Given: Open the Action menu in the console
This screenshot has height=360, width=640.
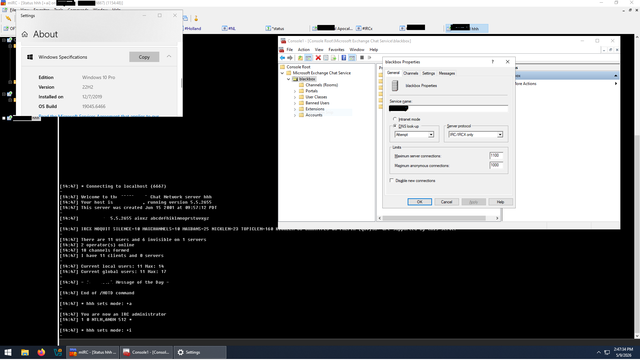Looking at the screenshot, I should pos(304,50).
